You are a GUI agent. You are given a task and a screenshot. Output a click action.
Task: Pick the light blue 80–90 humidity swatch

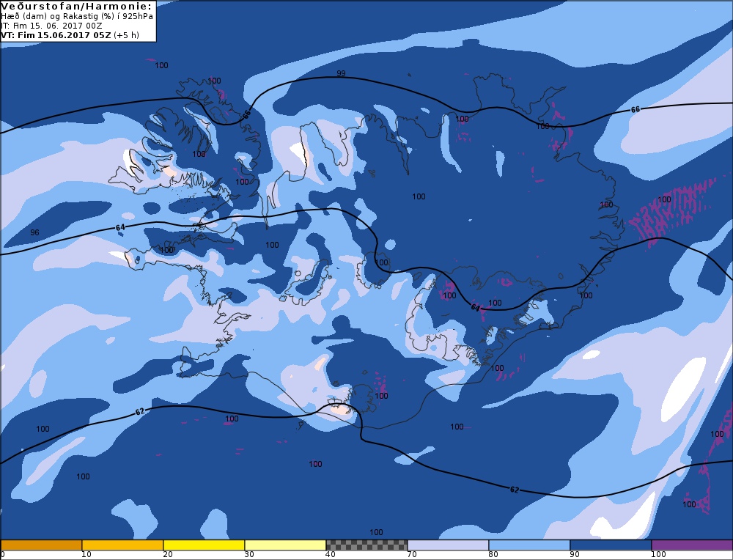pyautogui.click(x=529, y=545)
